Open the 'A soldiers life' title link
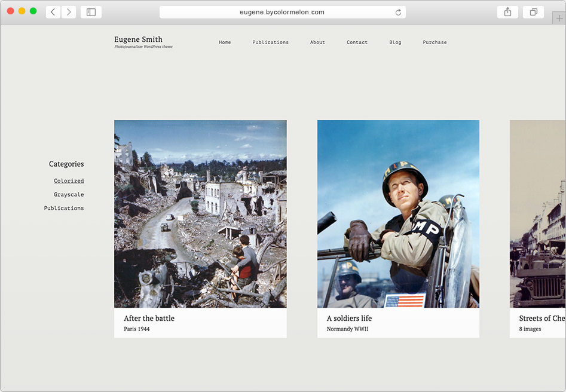The image size is (566, 392). (349, 318)
